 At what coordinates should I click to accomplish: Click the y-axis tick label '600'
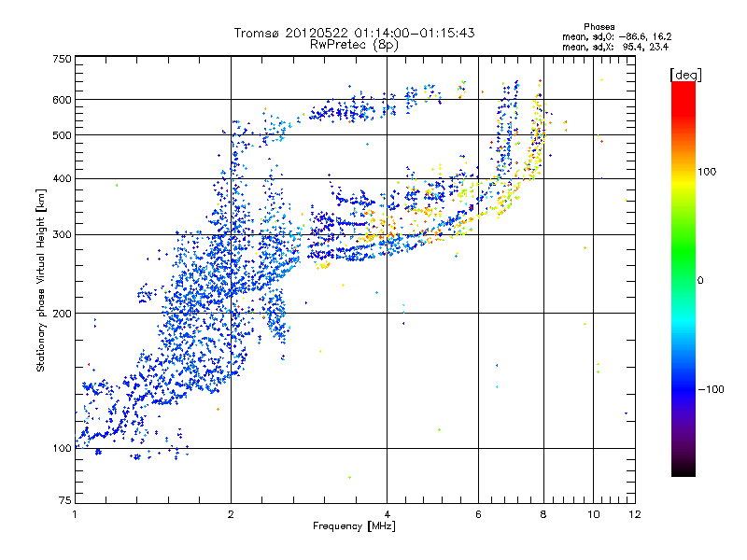tap(62, 100)
